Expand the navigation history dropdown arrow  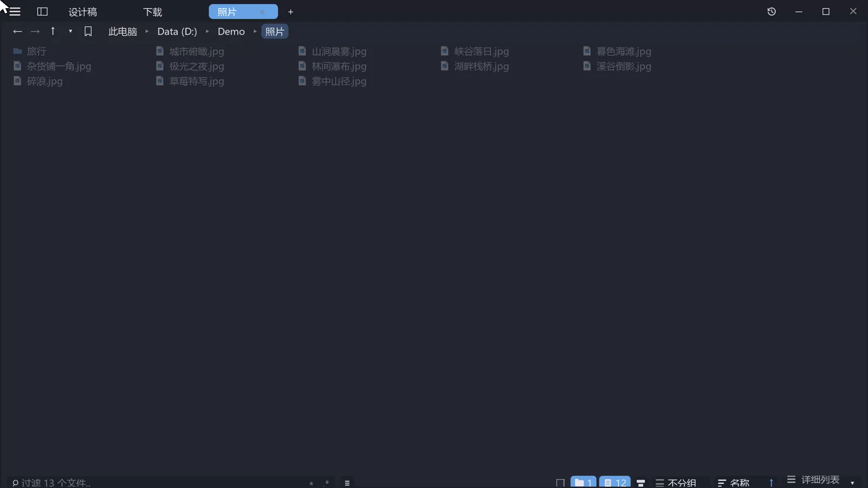click(71, 31)
